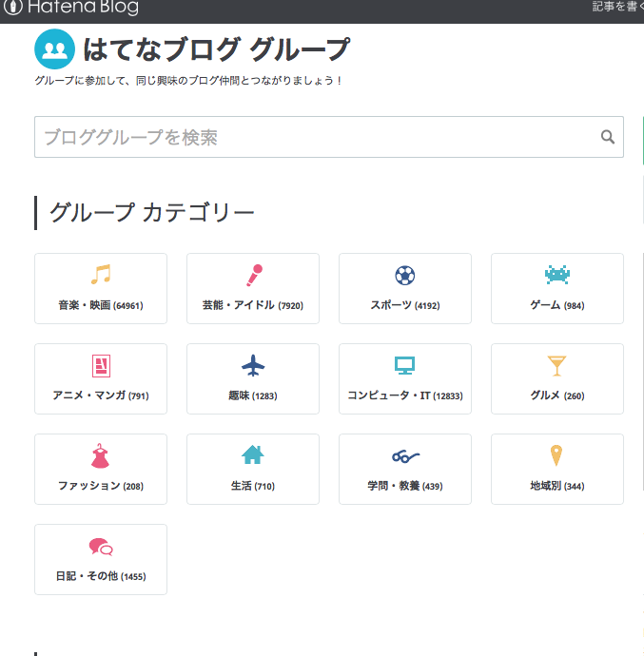This screenshot has width=644, height=656.
Task: Focus the ブロググループを検索 search field
Action: point(329,137)
